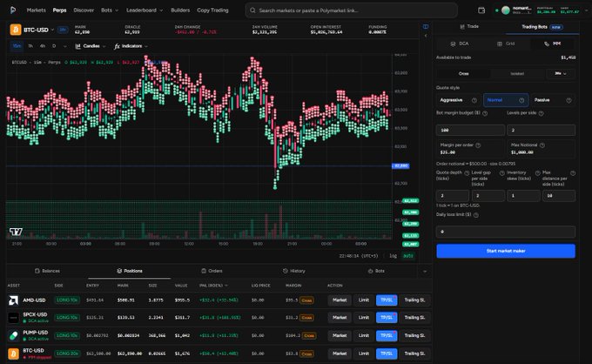Open the Balances tab
592x364 pixels.
(47, 271)
